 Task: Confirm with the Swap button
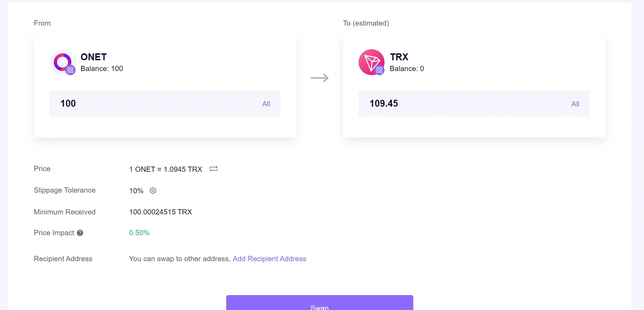pos(319,303)
